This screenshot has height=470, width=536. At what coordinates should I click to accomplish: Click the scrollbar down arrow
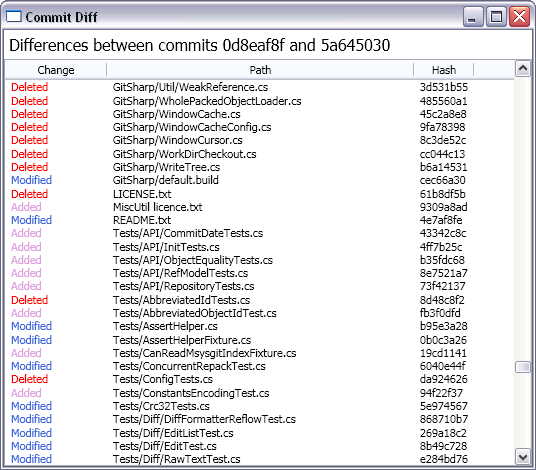coord(523,457)
